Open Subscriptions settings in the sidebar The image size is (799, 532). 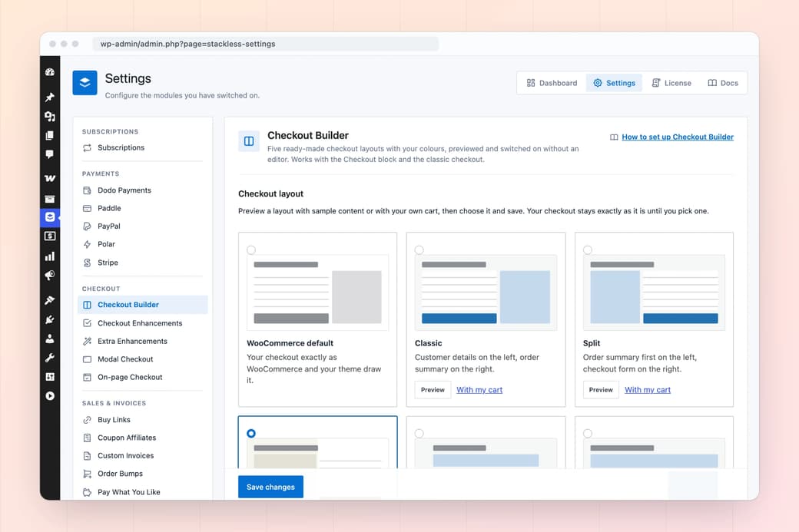[142, 147]
